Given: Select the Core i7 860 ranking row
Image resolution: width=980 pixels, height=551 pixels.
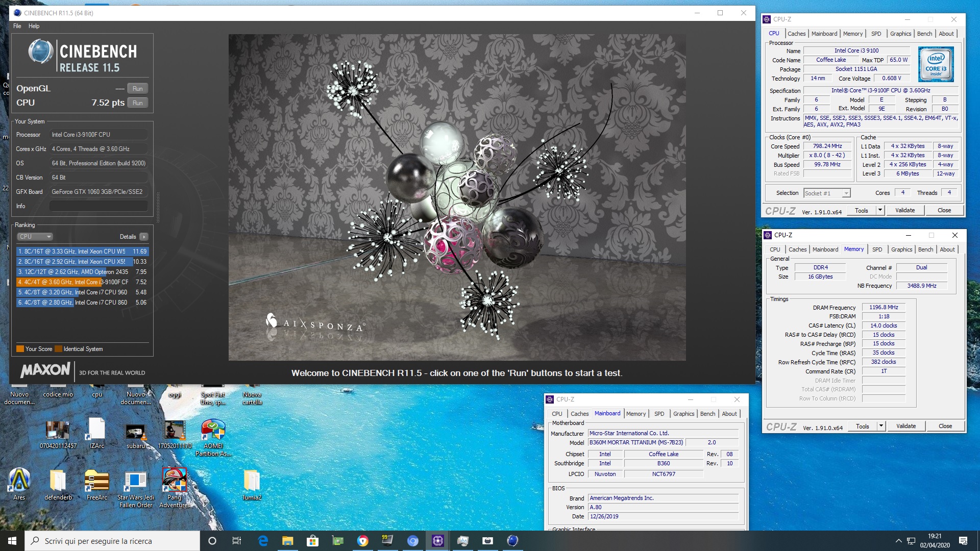Looking at the screenshot, I should (x=82, y=303).
